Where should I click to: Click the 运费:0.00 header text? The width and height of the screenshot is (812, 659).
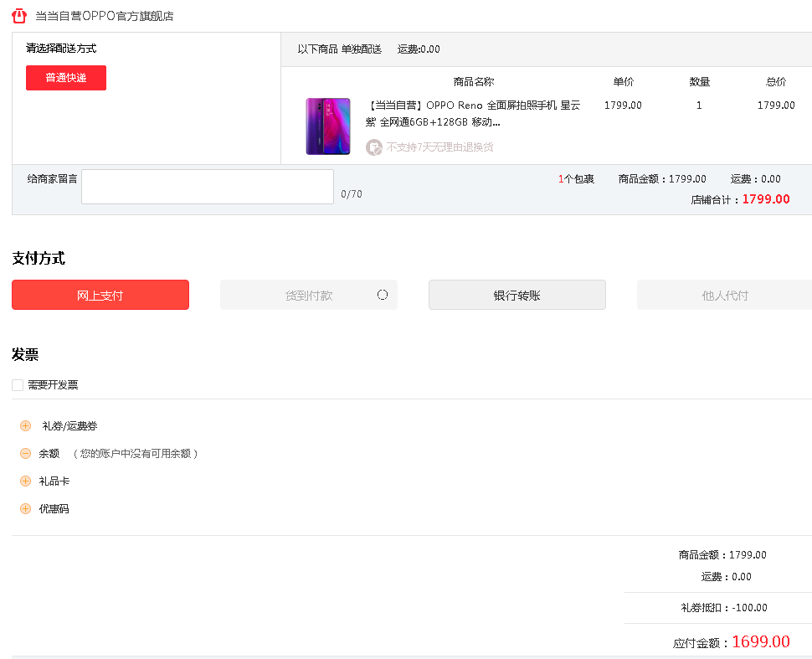pyautogui.click(x=419, y=49)
